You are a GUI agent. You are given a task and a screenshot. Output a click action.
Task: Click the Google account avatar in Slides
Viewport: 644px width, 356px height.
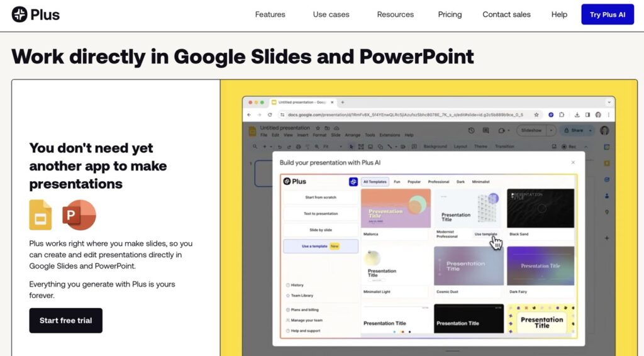[604, 131]
